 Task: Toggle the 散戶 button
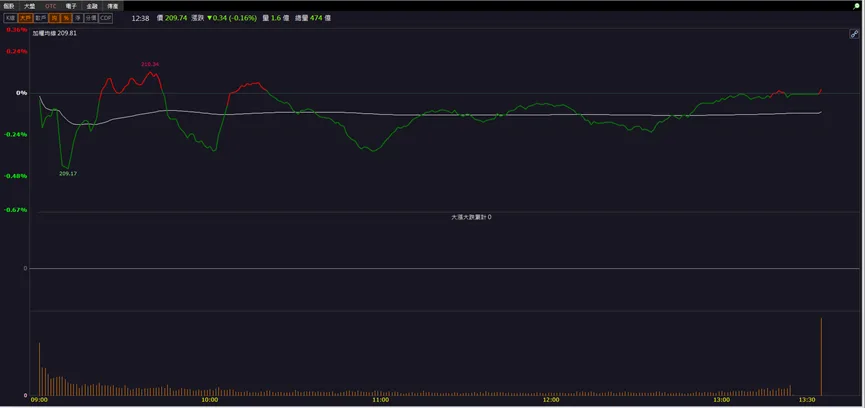[x=40, y=18]
